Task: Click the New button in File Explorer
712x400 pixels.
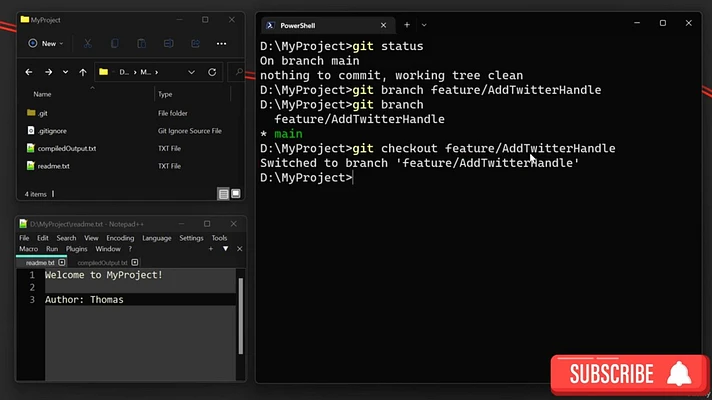Action: pos(45,44)
